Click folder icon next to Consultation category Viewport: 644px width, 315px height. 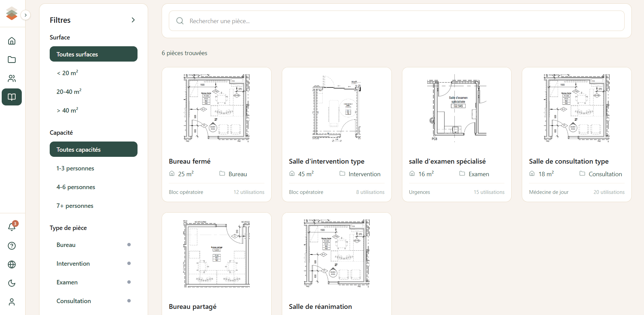(582, 173)
